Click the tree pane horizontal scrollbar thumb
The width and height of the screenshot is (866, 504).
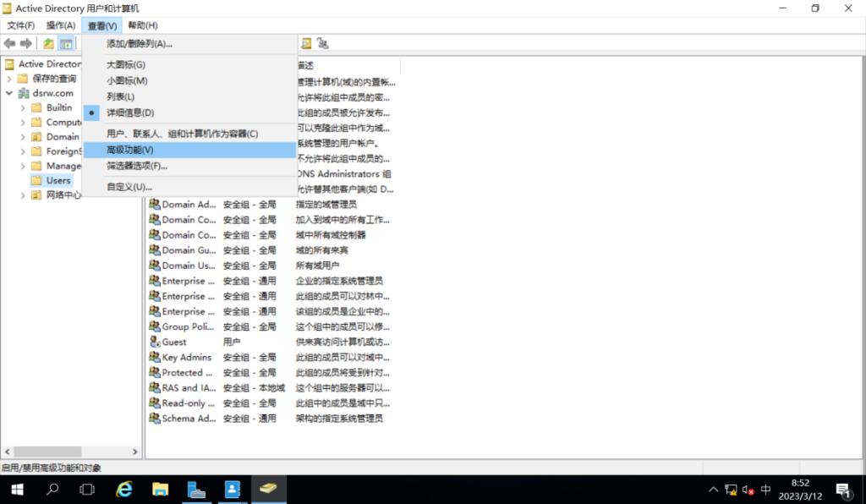[47, 452]
